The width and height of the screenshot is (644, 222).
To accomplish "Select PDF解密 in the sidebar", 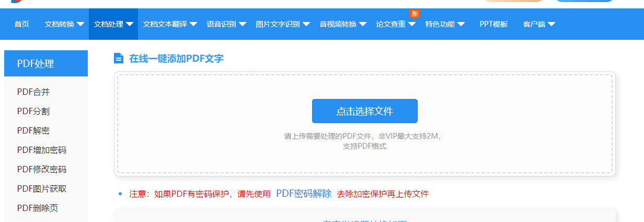I will [33, 130].
